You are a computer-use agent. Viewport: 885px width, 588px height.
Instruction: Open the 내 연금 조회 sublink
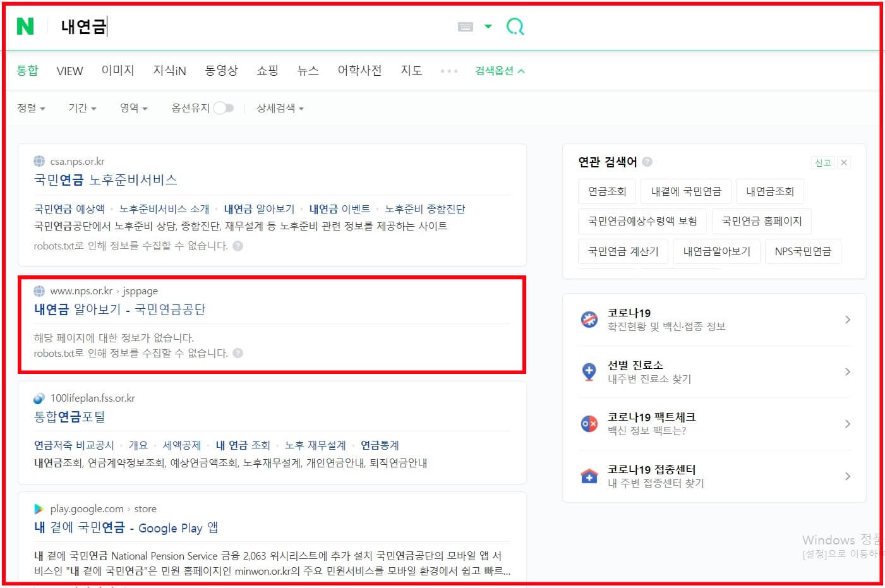(x=243, y=445)
